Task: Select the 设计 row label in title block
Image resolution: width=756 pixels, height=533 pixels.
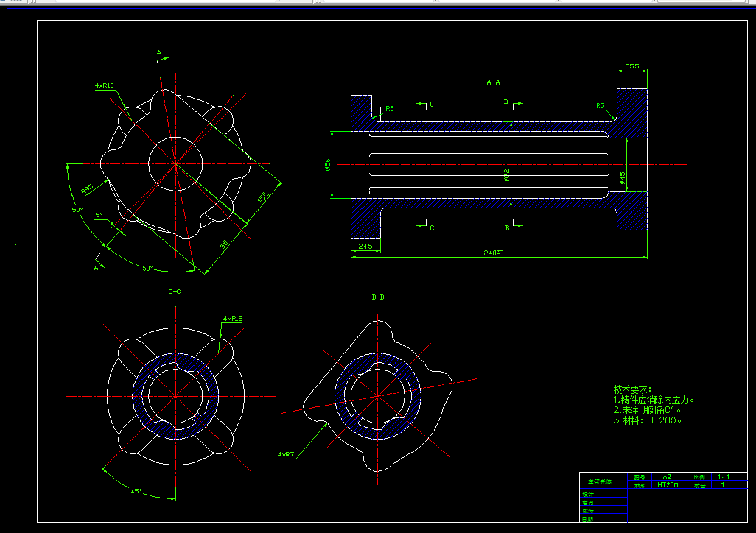Action: tap(588, 495)
